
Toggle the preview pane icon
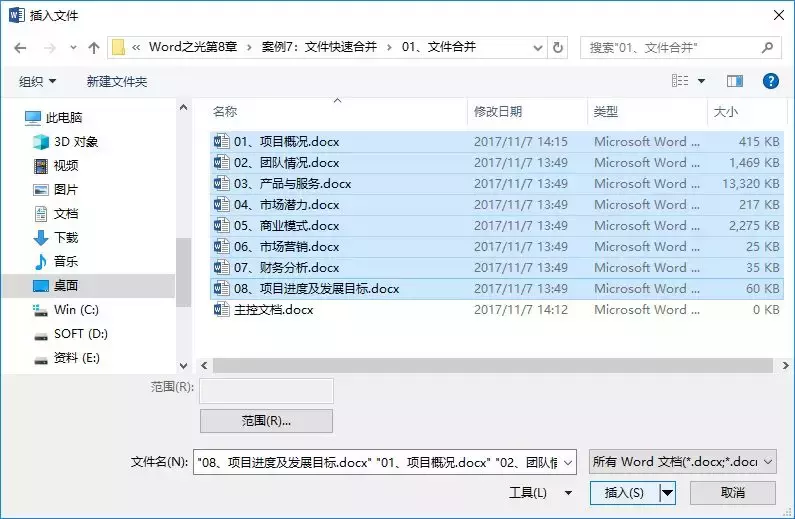tap(735, 81)
